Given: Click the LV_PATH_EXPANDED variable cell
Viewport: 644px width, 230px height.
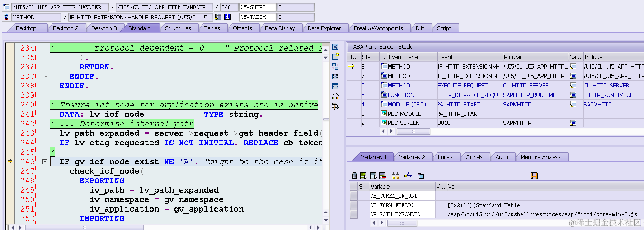Looking at the screenshot, I should coord(402,214).
